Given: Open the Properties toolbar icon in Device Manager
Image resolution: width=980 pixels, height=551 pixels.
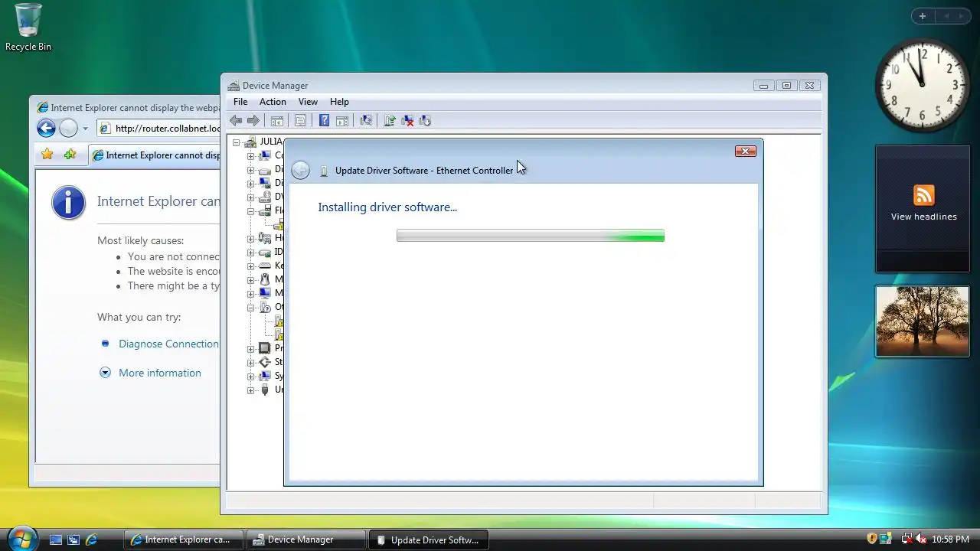Looking at the screenshot, I should pyautogui.click(x=301, y=121).
